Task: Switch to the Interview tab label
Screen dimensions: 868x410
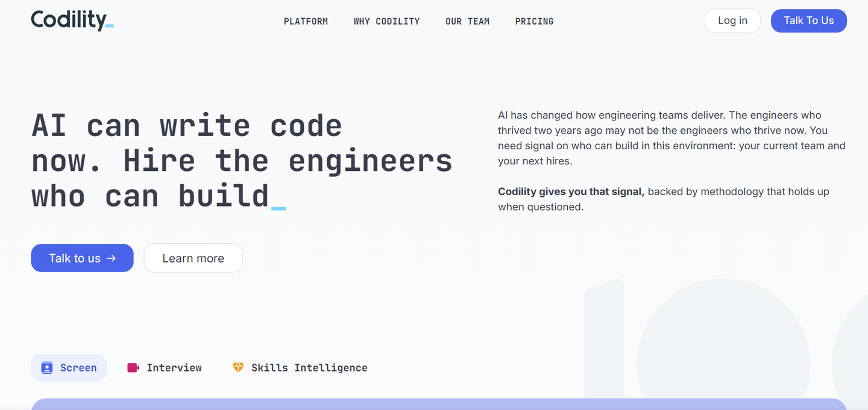Action: tap(174, 368)
